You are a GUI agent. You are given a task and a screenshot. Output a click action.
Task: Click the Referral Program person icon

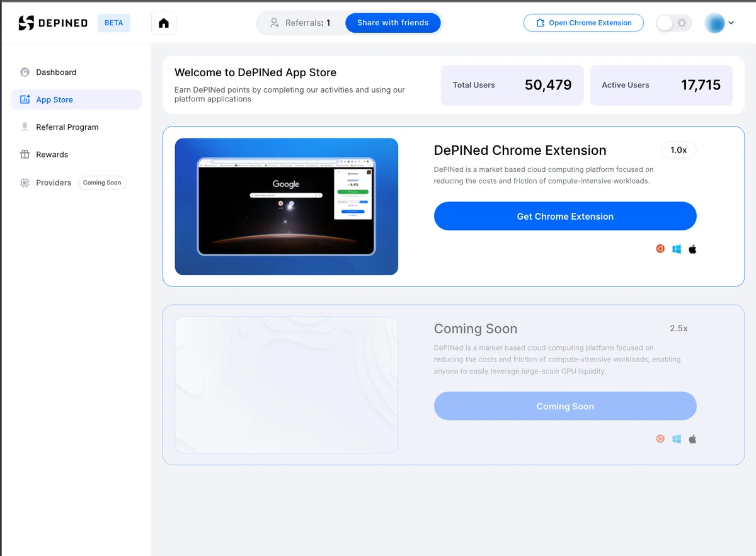25,127
